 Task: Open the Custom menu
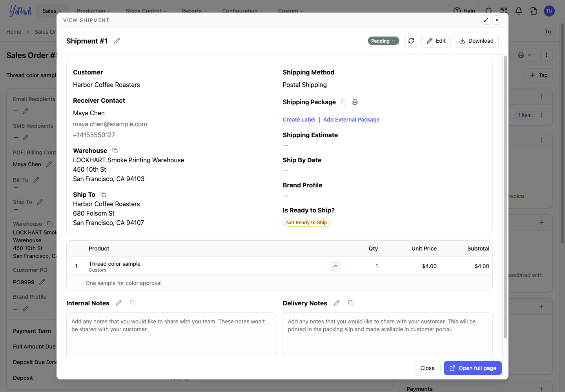pyautogui.click(x=291, y=11)
